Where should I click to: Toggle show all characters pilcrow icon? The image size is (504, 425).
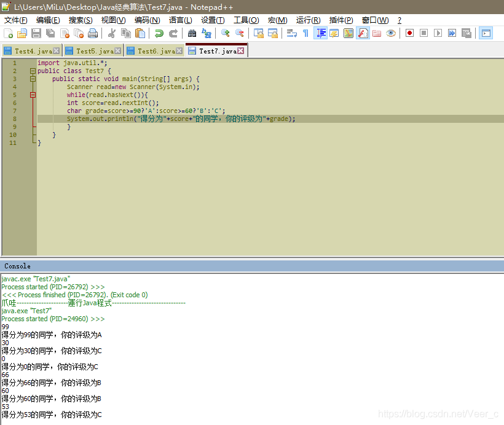tap(305, 33)
